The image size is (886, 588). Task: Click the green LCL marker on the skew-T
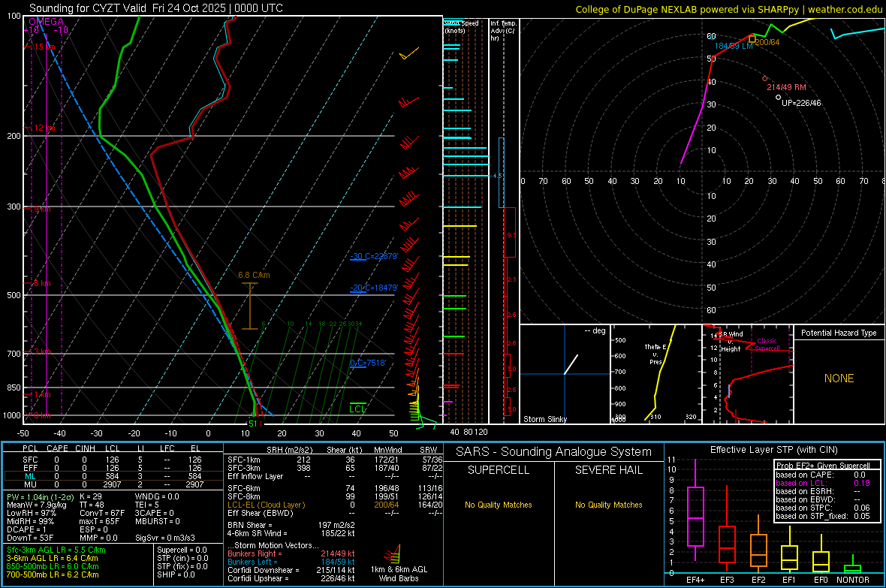click(357, 407)
